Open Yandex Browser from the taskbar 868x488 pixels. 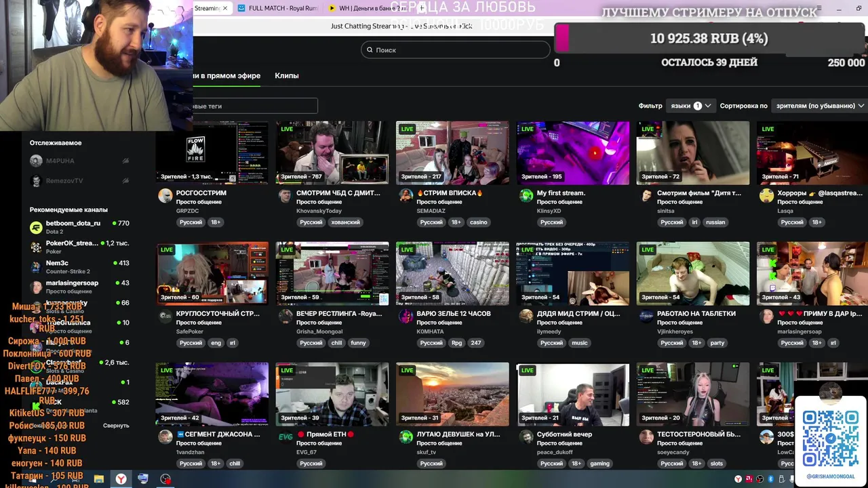[120, 479]
